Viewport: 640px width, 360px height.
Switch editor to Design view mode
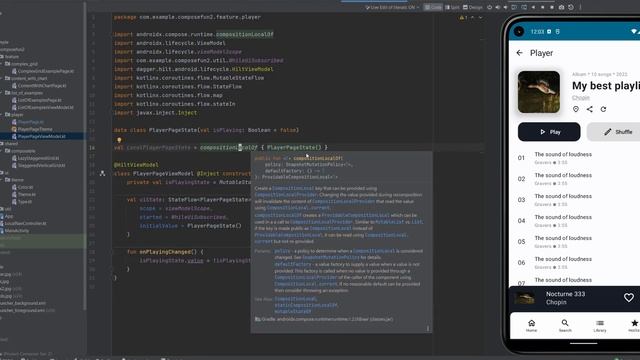[x=473, y=7]
